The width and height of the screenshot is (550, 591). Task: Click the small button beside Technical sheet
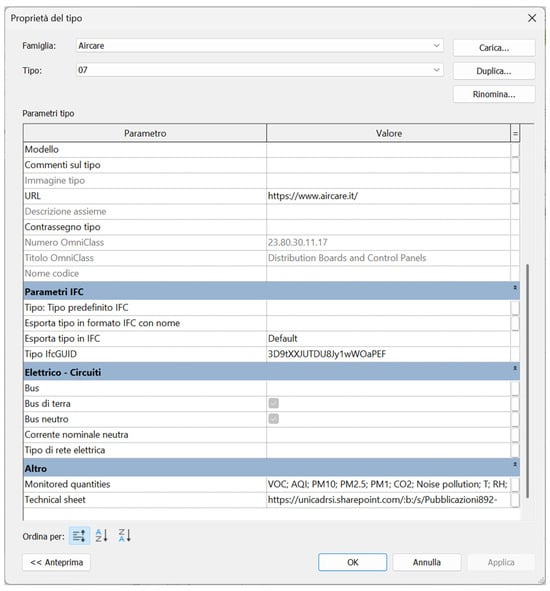(515, 500)
